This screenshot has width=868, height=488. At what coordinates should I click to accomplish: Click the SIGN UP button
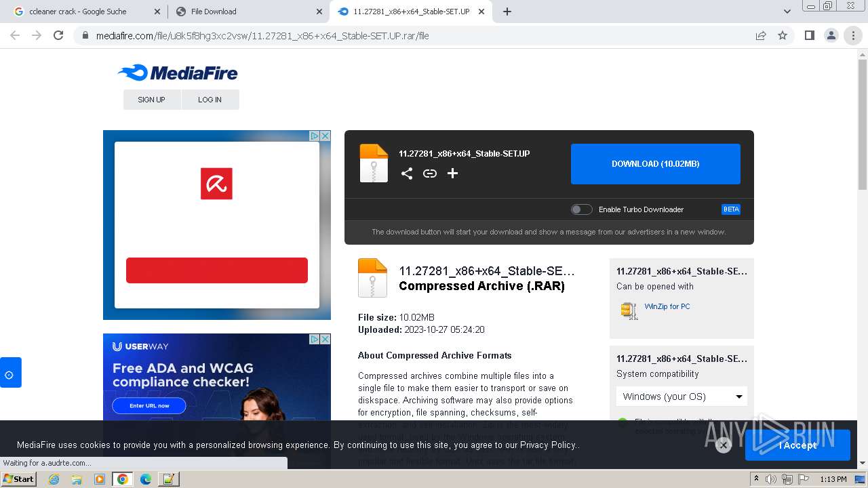pyautogui.click(x=151, y=100)
